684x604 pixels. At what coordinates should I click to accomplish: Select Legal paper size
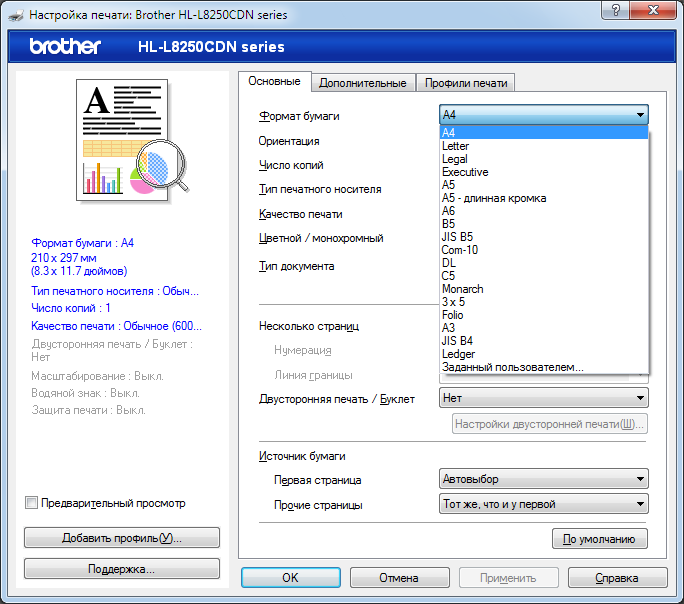(x=544, y=159)
